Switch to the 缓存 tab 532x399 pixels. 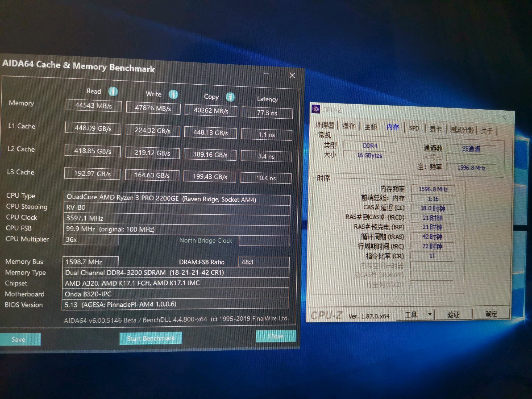point(348,126)
